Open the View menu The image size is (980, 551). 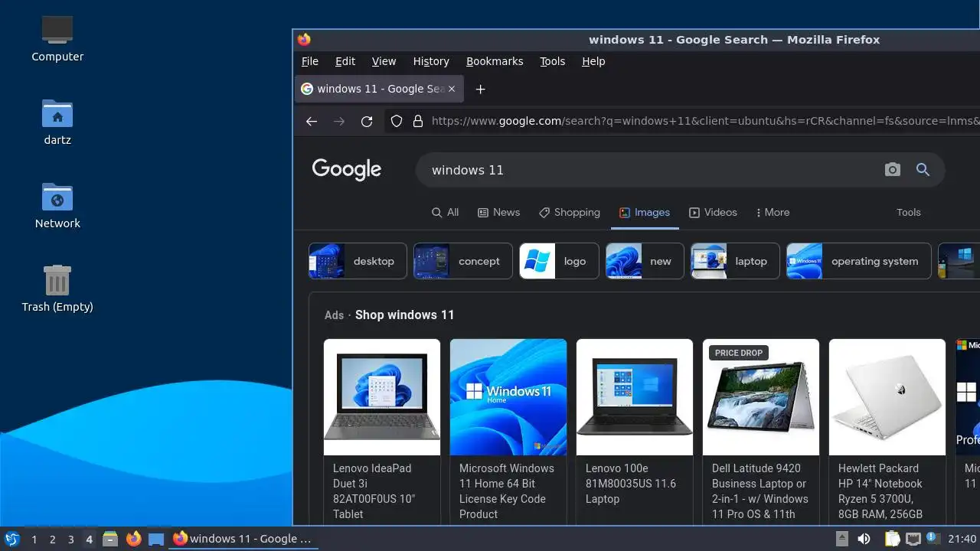click(384, 61)
